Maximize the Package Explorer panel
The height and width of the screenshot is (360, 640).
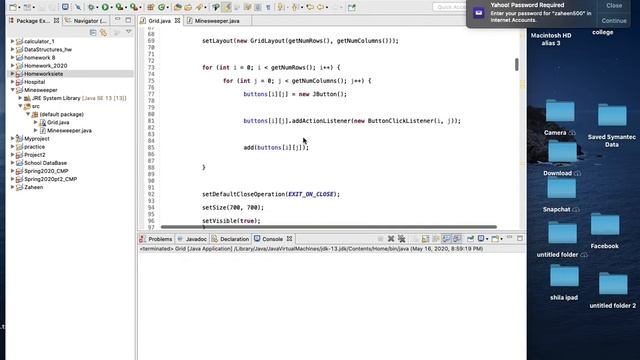[x=128, y=20]
